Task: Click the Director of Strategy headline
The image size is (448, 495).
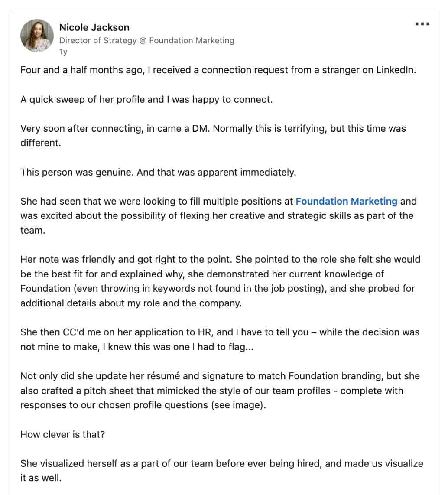Action: click(146, 40)
